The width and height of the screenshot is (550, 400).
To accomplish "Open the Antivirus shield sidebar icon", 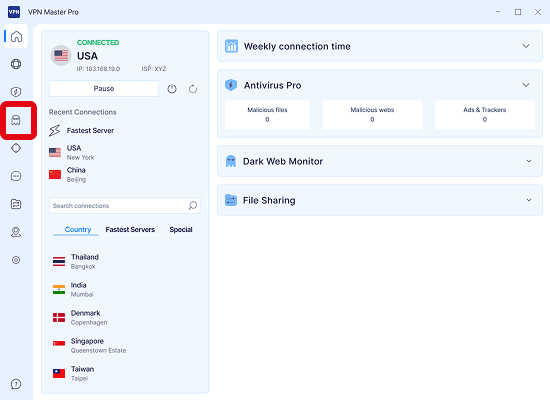I will point(16,92).
